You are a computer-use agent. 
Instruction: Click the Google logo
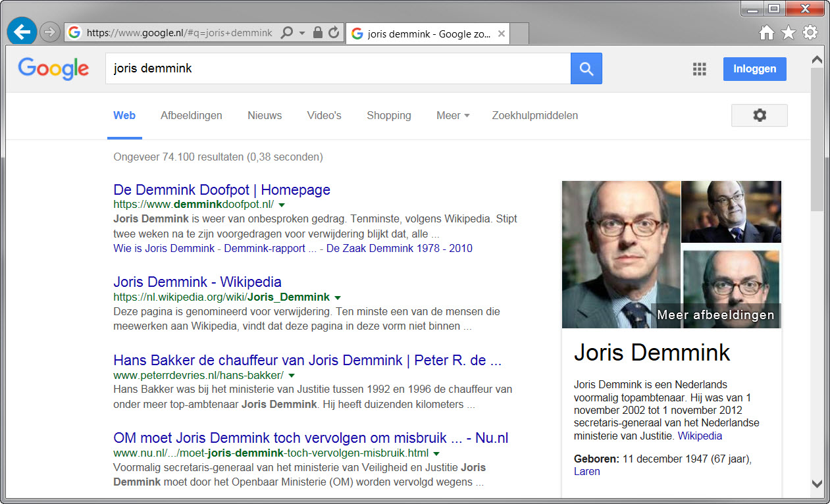coord(53,68)
